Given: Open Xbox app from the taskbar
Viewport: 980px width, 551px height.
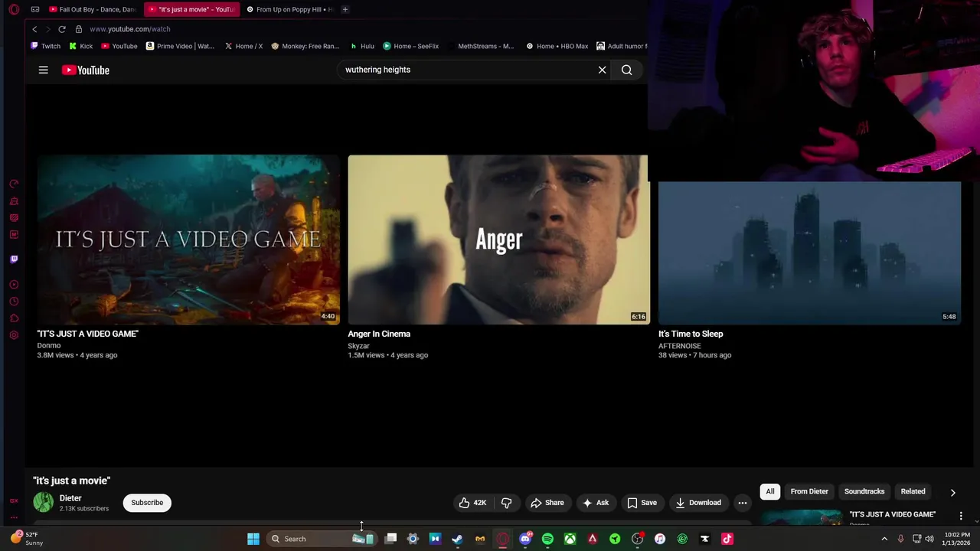Looking at the screenshot, I should [x=570, y=539].
